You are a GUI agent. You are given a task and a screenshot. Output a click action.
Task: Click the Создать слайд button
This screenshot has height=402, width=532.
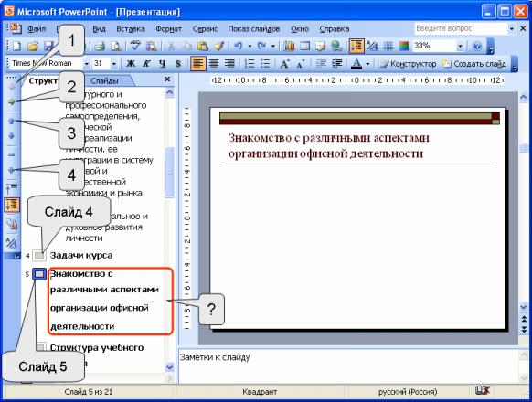474,64
